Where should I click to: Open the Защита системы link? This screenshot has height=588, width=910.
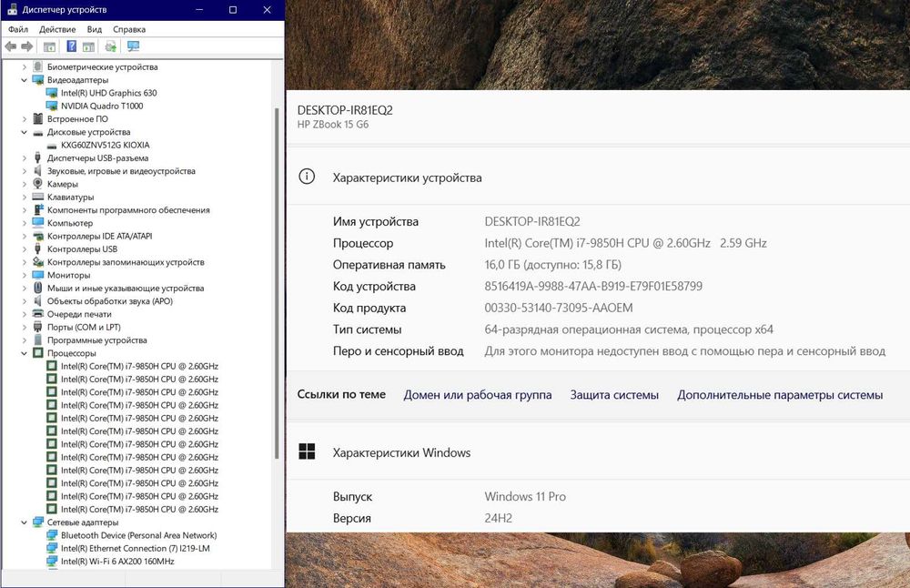point(614,395)
